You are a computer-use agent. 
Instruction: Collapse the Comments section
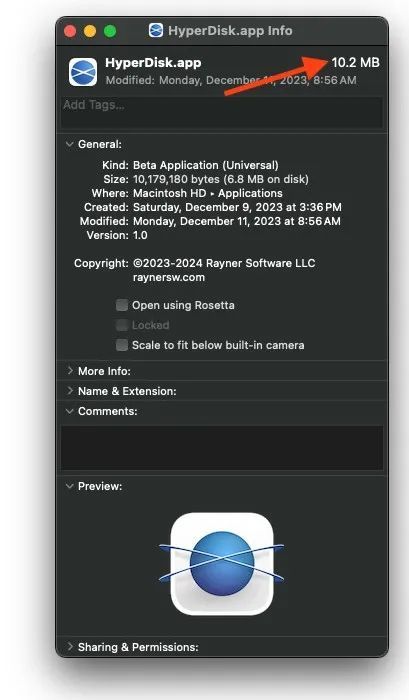point(70,411)
